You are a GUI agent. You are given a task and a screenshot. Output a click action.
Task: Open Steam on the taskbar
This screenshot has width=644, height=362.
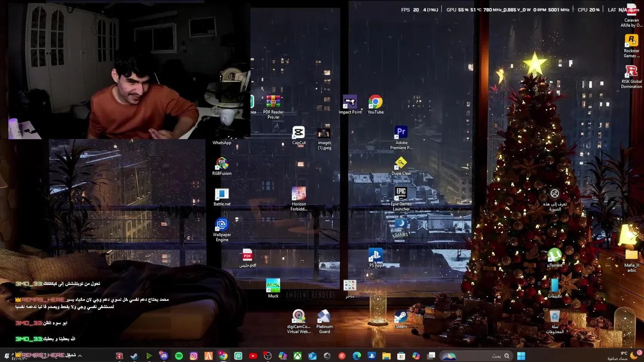coord(134,356)
